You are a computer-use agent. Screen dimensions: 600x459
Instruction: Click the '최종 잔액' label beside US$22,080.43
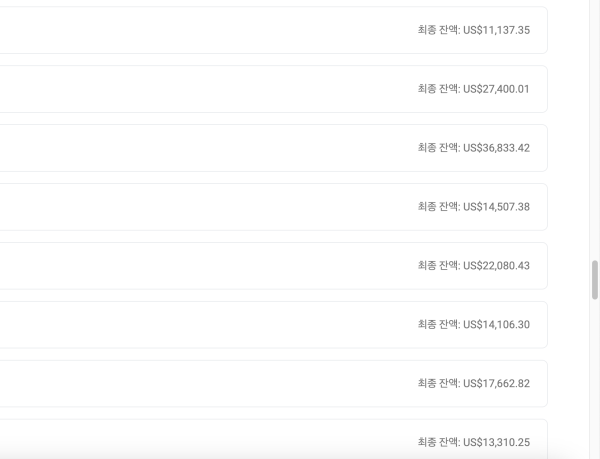pyautogui.click(x=438, y=266)
